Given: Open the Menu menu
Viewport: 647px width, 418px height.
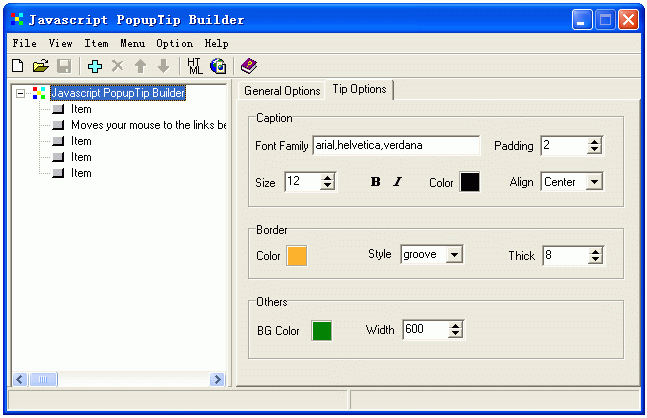Looking at the screenshot, I should point(132,43).
